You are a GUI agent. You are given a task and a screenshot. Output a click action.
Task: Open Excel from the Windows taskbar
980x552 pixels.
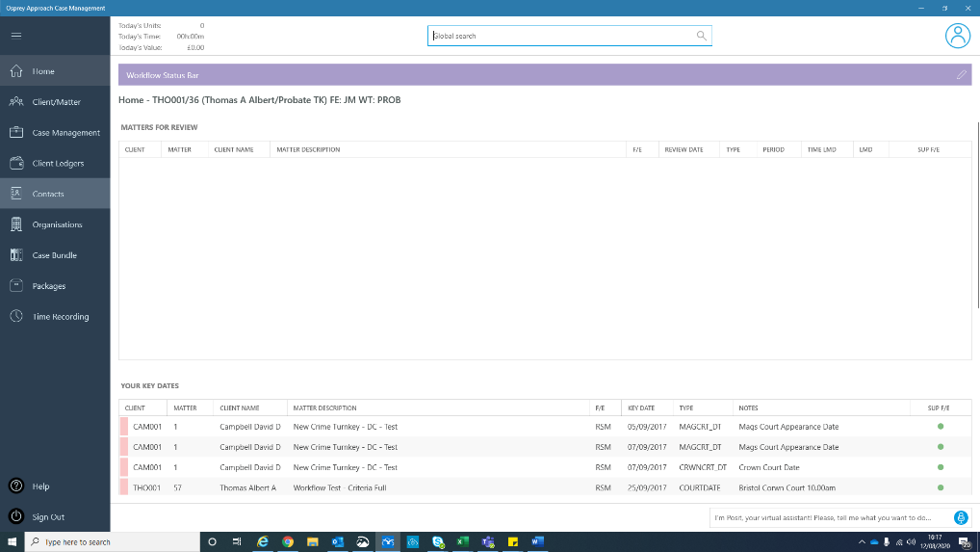click(x=462, y=541)
